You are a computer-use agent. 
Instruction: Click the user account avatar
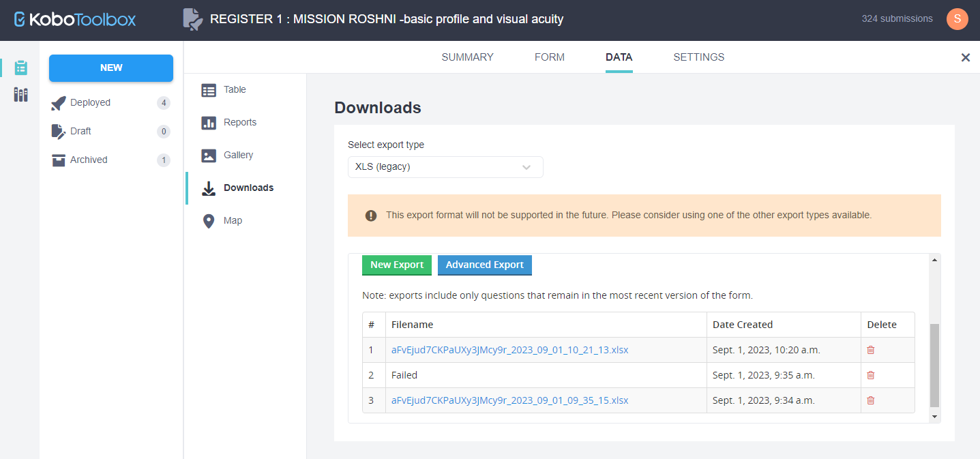[x=957, y=19]
